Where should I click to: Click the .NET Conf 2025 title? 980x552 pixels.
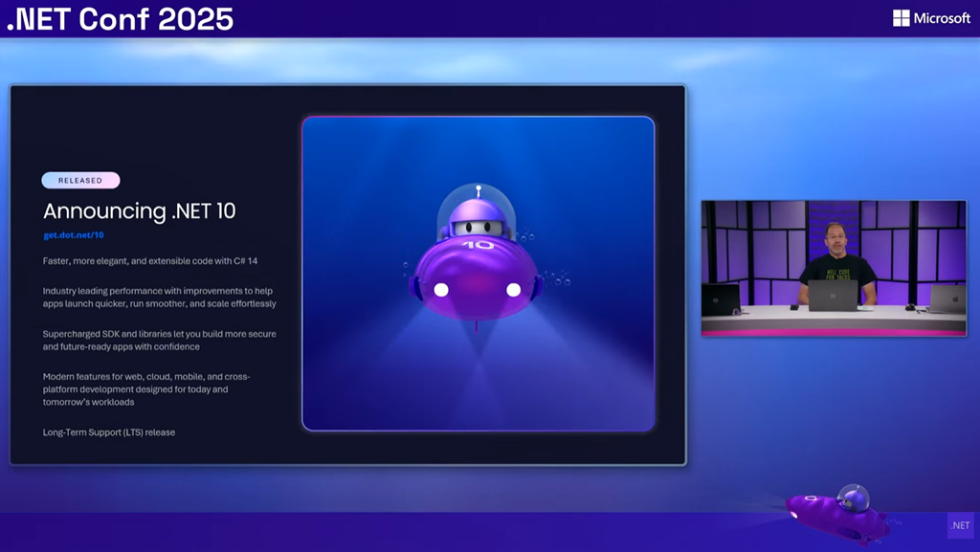click(x=120, y=19)
